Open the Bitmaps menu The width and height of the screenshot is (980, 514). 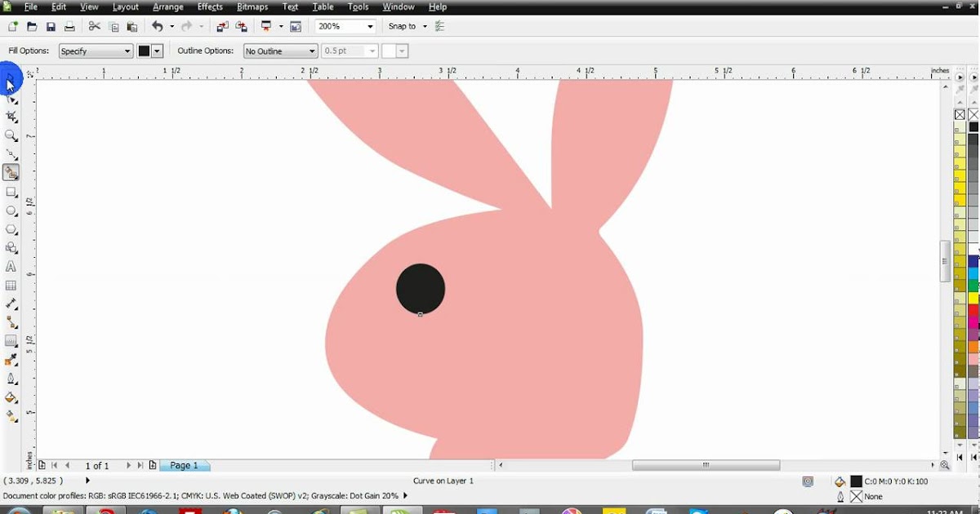click(252, 7)
